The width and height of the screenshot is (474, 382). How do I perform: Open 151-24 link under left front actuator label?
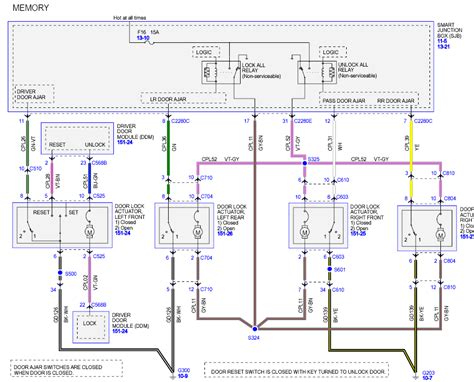[123, 233]
